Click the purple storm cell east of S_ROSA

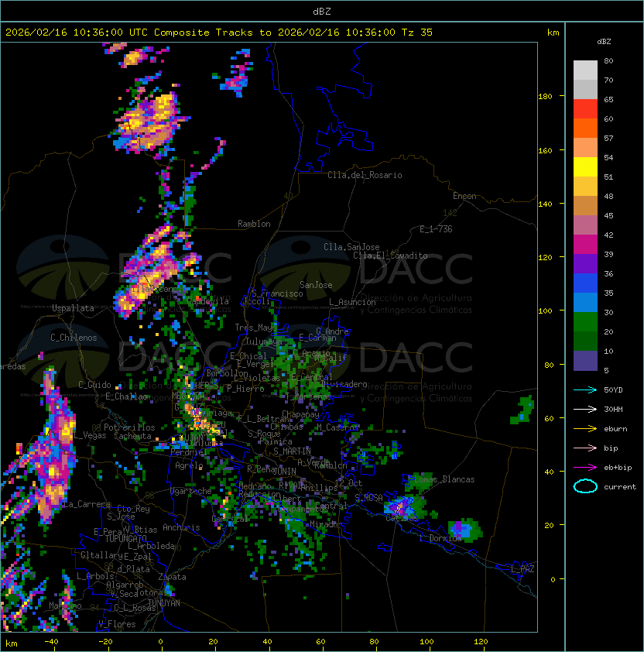399,507
